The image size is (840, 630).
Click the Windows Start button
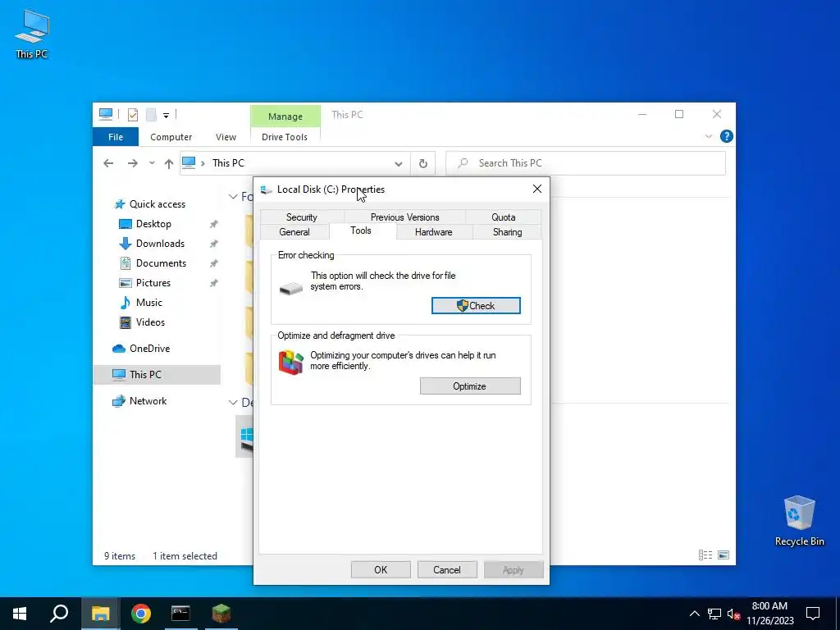(20, 614)
